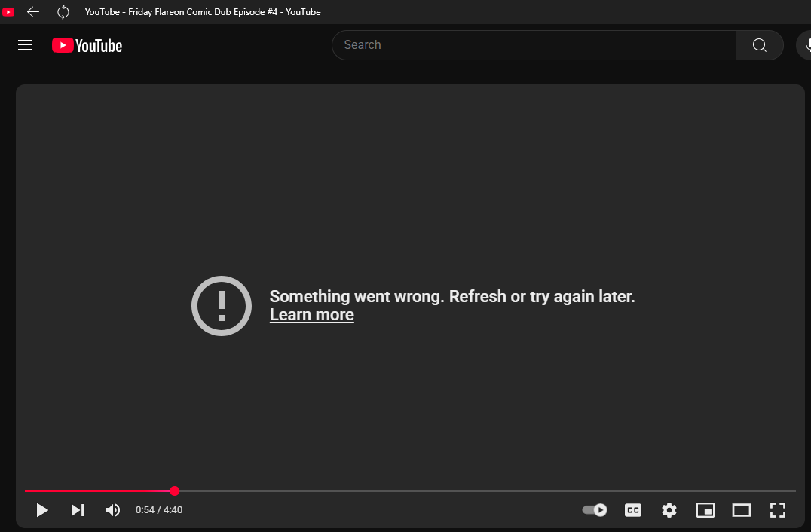Play the paused video
The image size is (811, 532).
42,510
